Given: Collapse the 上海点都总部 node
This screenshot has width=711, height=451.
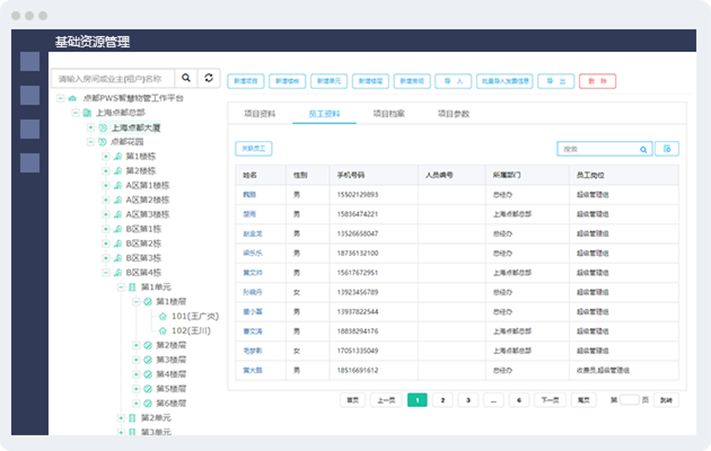Looking at the screenshot, I should tap(76, 113).
